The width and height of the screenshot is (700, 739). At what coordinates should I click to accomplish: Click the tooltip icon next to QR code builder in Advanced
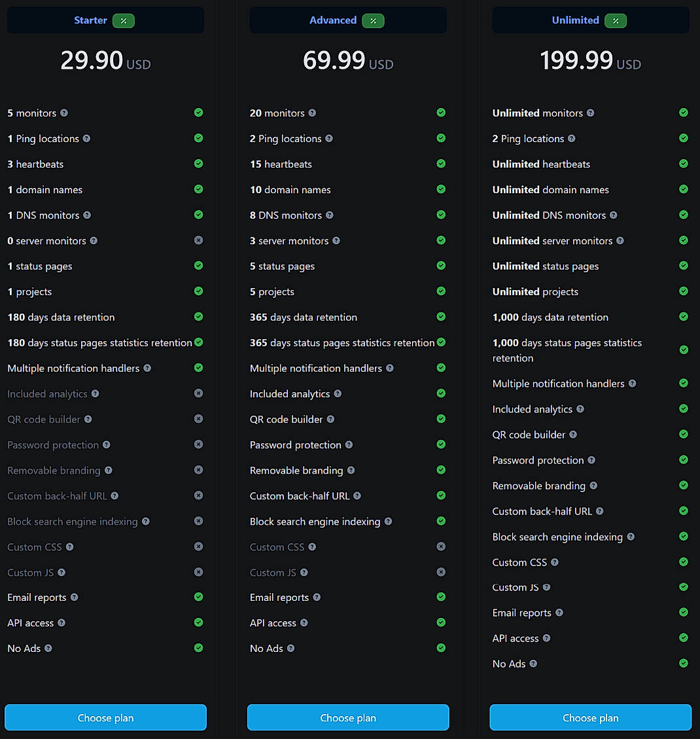pos(331,419)
